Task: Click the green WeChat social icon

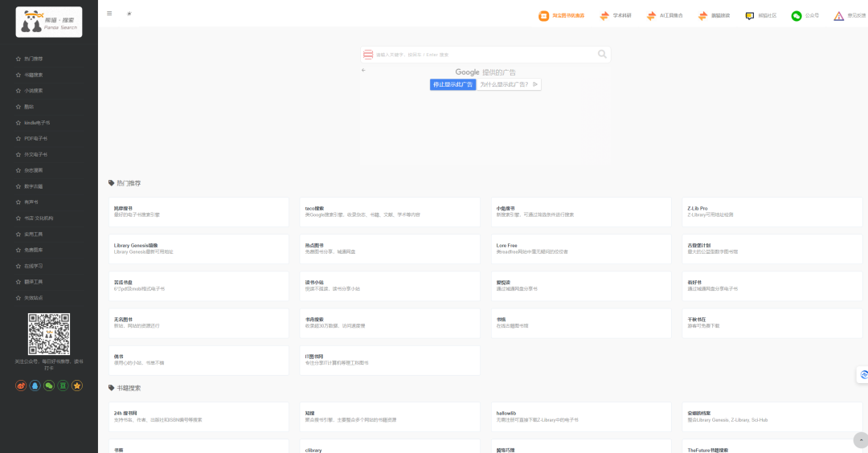Action: (x=49, y=386)
